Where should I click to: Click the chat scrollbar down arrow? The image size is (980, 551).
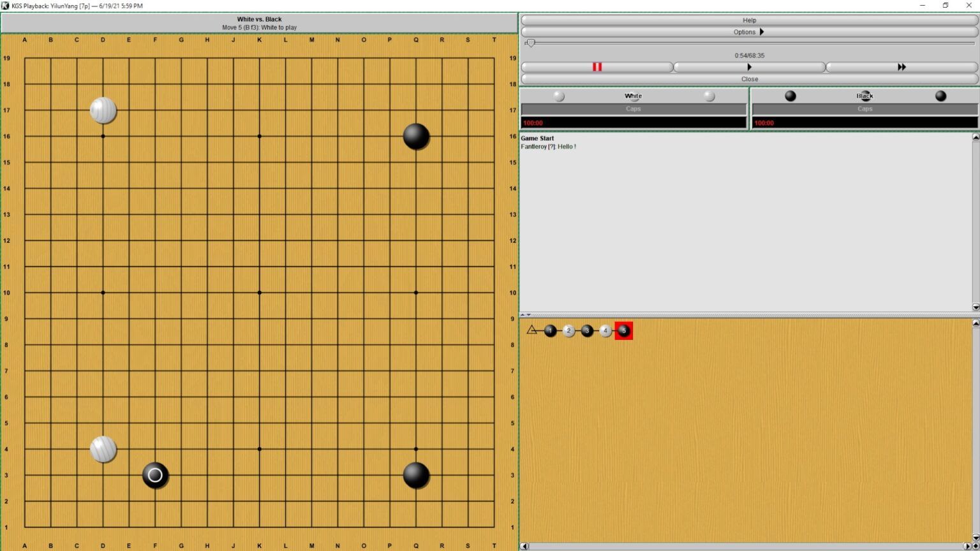point(975,307)
